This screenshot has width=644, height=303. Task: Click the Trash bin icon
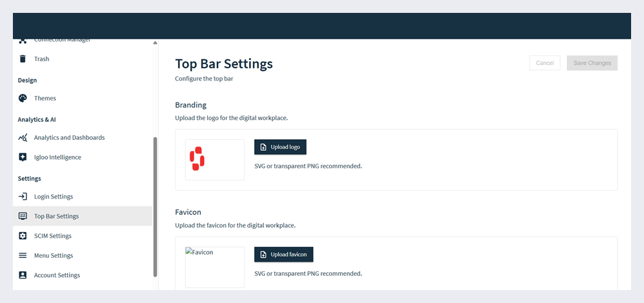click(23, 59)
